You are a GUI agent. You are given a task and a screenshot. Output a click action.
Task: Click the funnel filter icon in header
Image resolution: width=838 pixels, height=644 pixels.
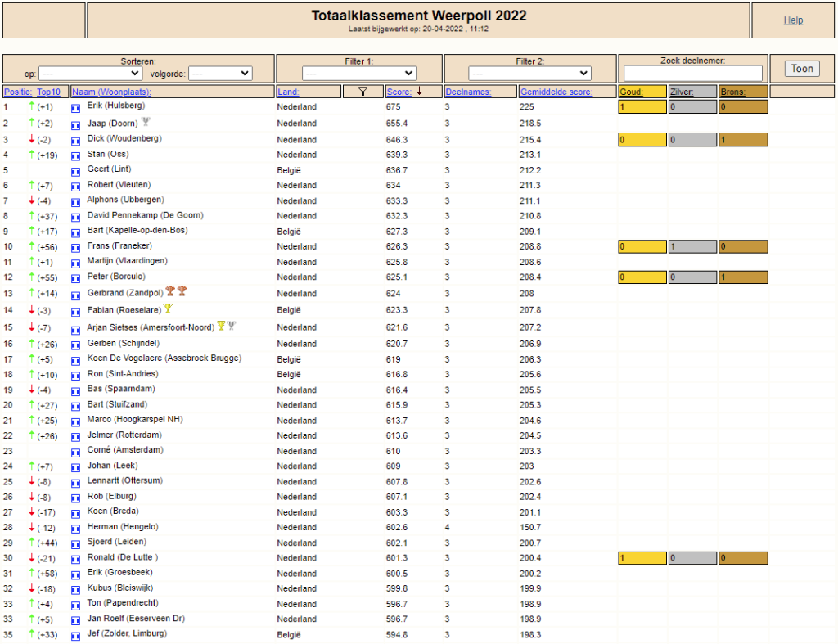(363, 92)
